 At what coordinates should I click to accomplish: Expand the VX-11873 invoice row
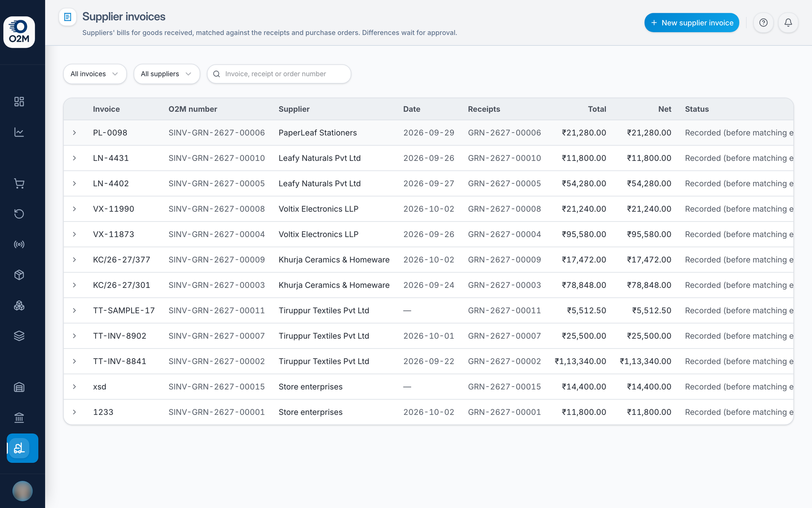tap(74, 235)
